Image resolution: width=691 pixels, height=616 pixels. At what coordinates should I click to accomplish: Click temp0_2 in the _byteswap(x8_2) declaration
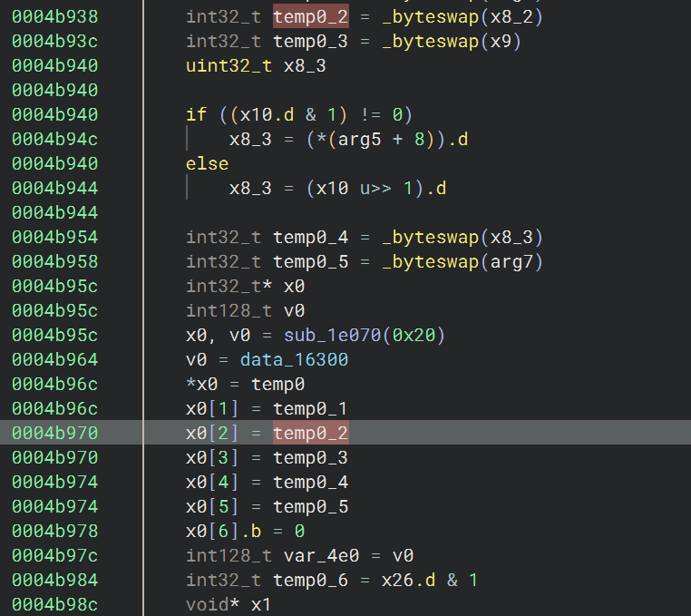[x=311, y=16]
